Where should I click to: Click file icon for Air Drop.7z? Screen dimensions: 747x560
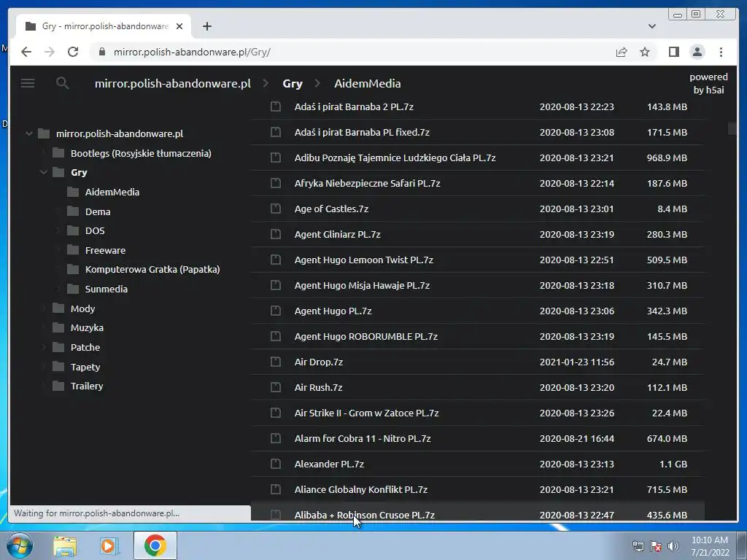click(275, 362)
